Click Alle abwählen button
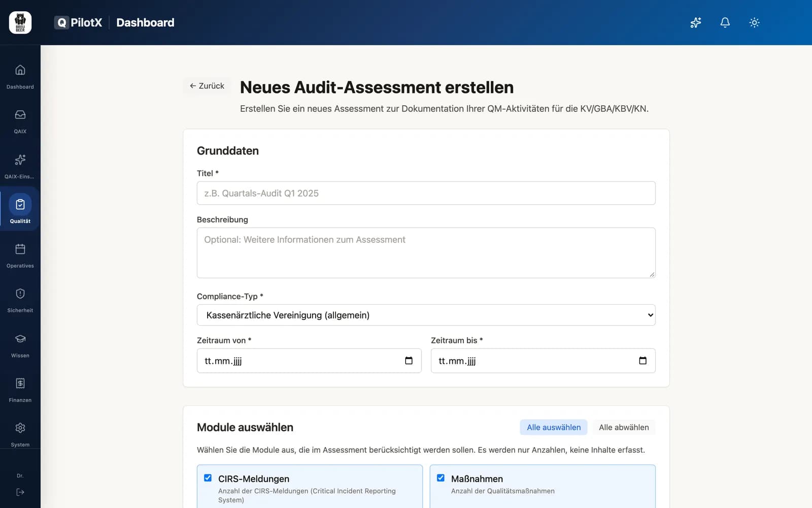The image size is (812, 508). [x=624, y=427]
